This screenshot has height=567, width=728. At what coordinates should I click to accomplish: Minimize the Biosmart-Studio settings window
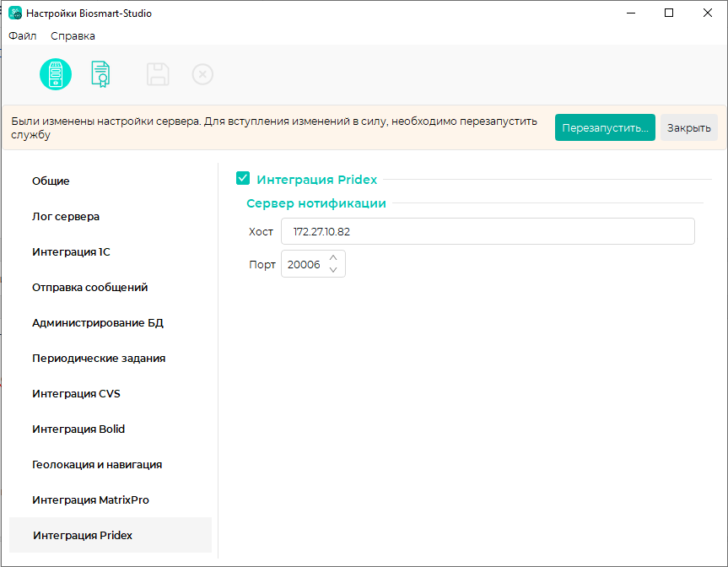coord(630,13)
